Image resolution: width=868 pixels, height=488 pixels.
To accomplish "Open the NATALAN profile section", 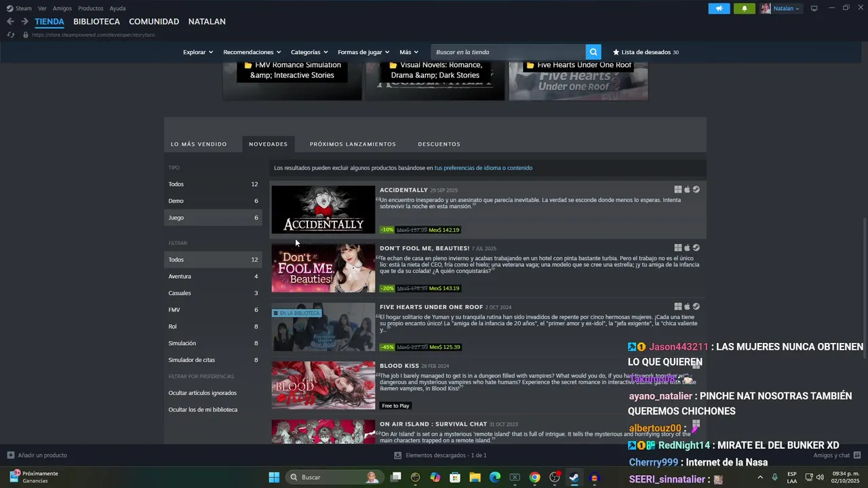I will coord(207,22).
